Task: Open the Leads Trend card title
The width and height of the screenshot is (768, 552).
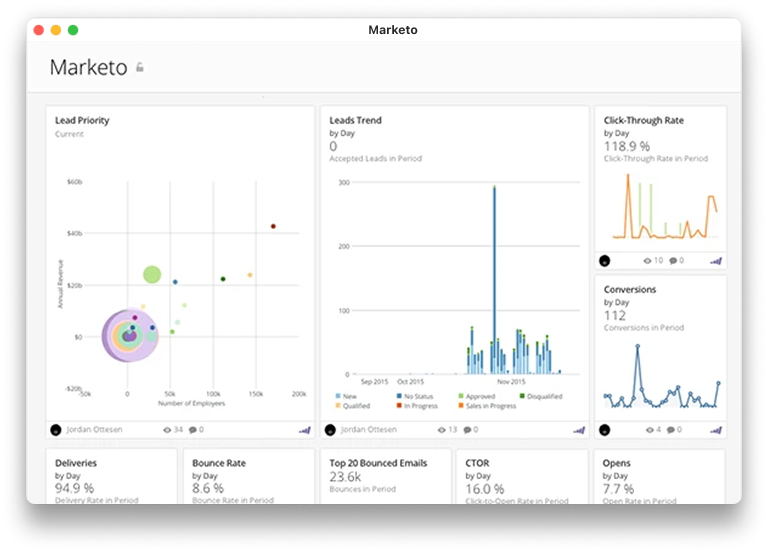Action: [x=355, y=120]
